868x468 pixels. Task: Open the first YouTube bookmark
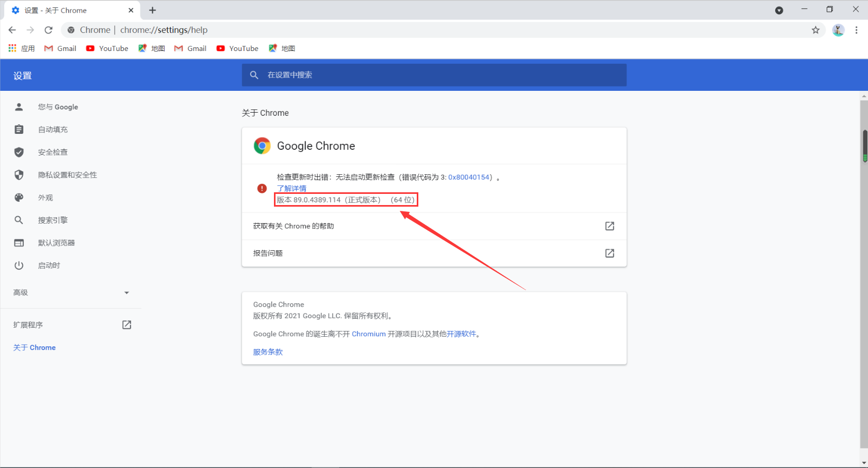[107, 48]
